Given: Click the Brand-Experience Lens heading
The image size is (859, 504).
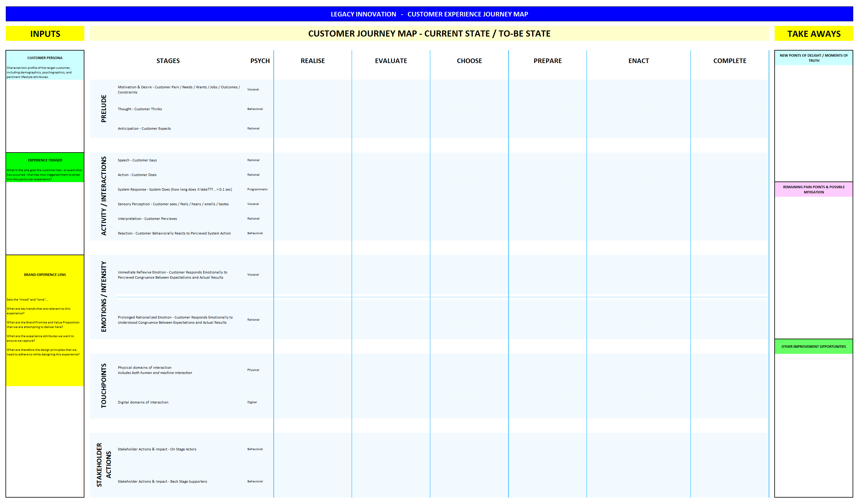Looking at the screenshot, I should (x=45, y=275).
